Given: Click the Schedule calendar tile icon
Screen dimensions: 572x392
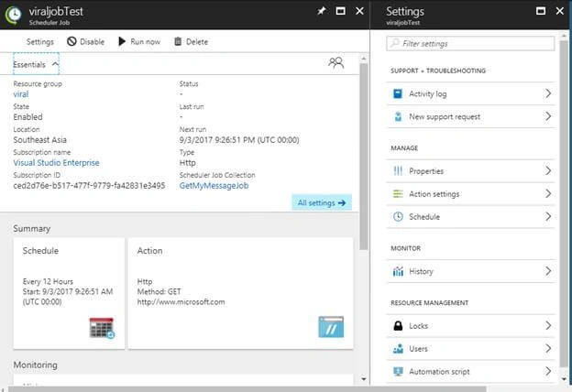Looking at the screenshot, I should [102, 328].
